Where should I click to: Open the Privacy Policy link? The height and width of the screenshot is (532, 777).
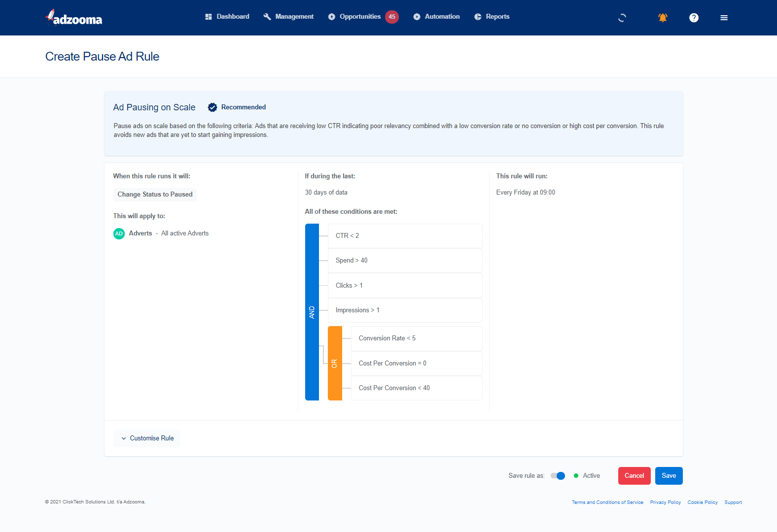[x=665, y=502]
